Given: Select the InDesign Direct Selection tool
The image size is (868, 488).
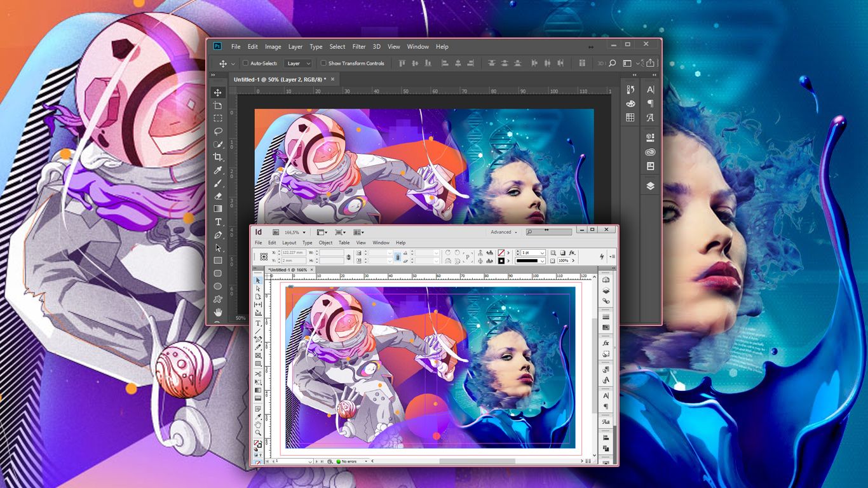Looking at the screenshot, I should coord(258,288).
